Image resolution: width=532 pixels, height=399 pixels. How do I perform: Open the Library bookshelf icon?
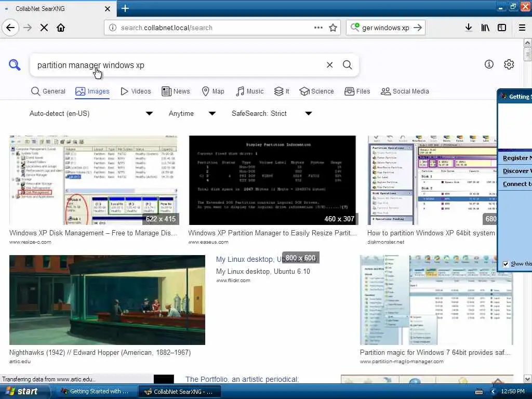[485, 28]
